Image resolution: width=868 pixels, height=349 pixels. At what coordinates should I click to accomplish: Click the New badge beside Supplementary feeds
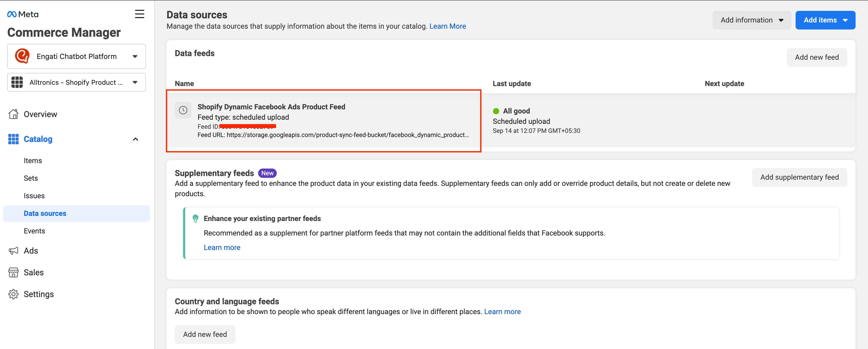click(x=267, y=173)
